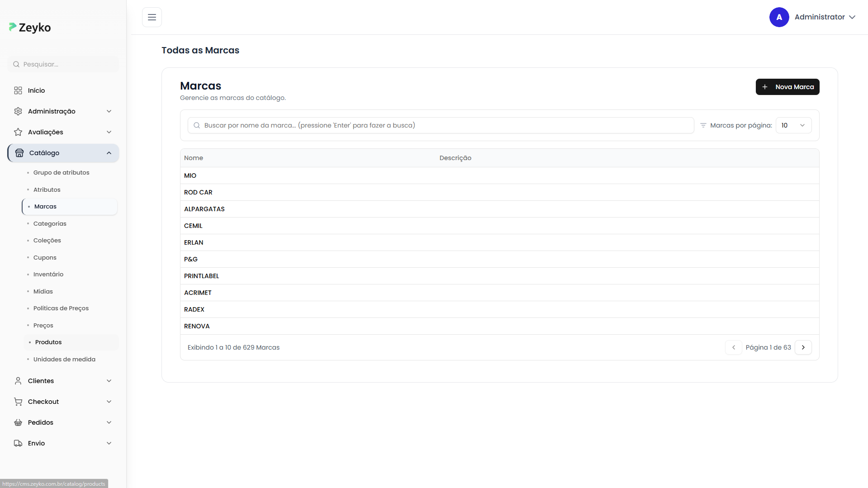Open Produtos in the Catálogo submenu

pos(48,342)
